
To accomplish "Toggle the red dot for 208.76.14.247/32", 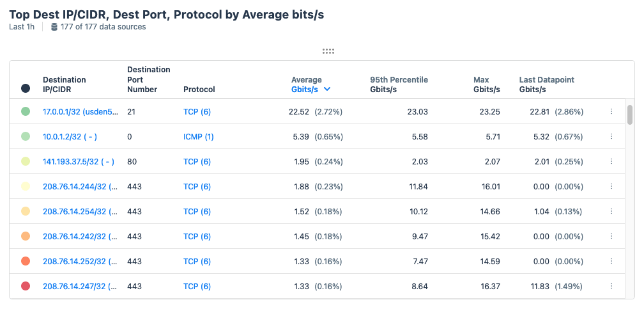I will coord(26,286).
